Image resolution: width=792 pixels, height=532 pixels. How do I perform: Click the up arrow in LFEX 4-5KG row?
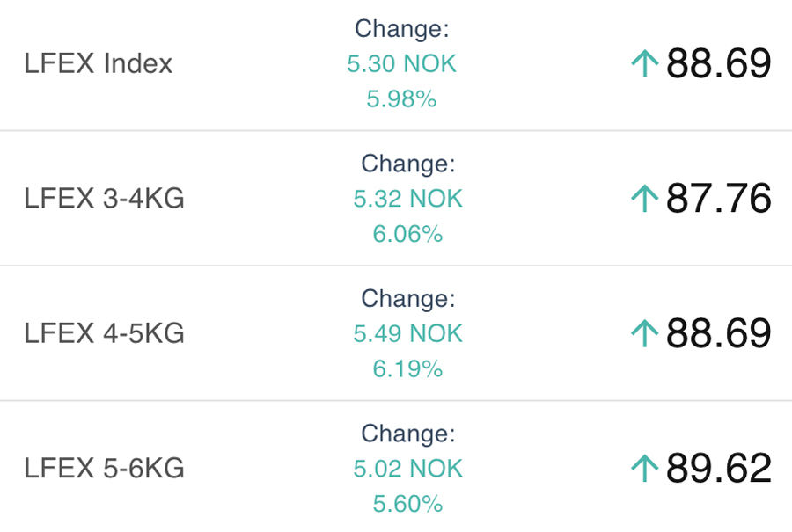[645, 333]
